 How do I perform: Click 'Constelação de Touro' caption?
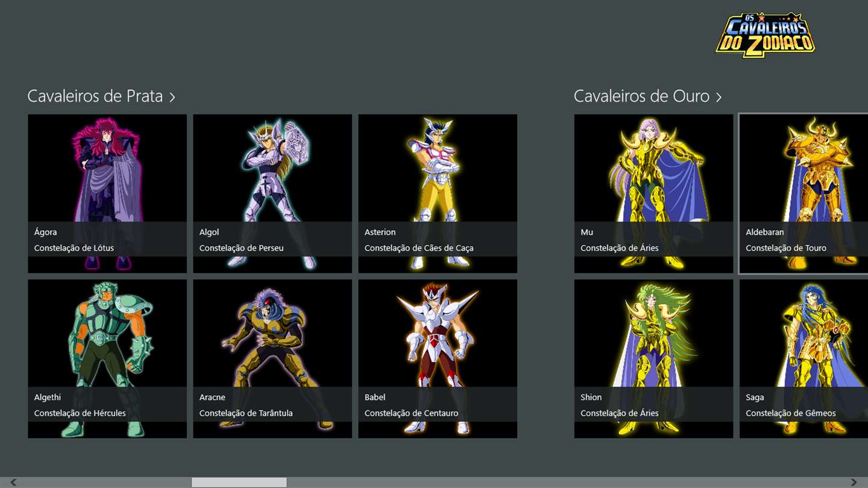click(x=786, y=248)
